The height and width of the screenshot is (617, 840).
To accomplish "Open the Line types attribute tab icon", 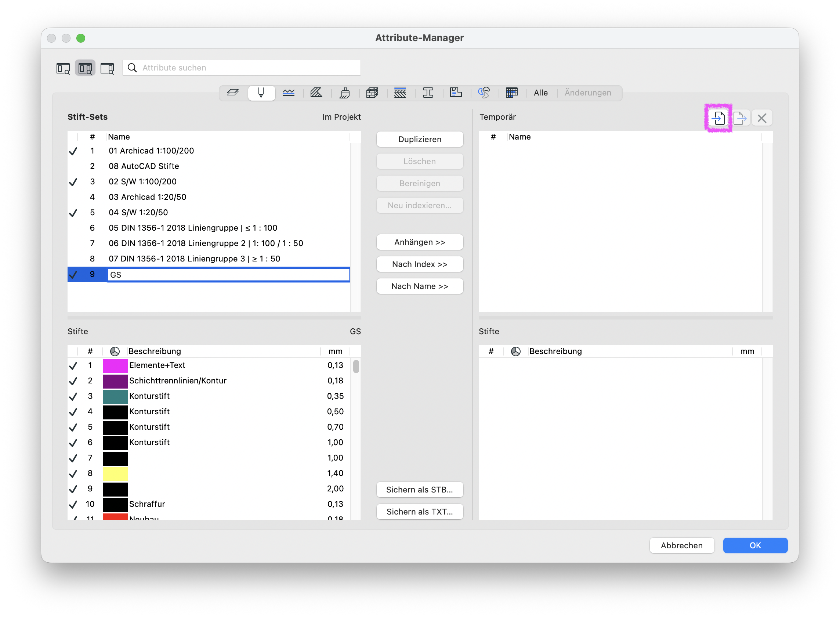I will 289,93.
